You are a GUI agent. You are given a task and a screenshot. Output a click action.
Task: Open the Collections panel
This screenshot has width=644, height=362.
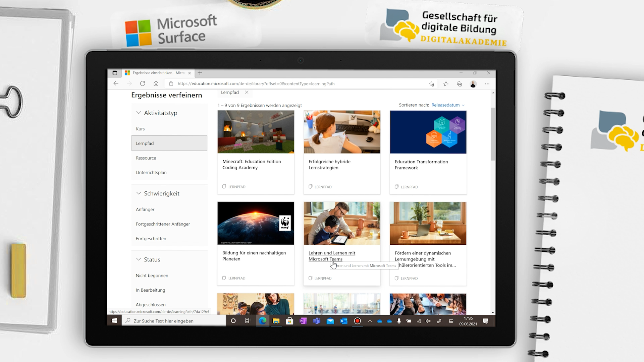point(460,84)
